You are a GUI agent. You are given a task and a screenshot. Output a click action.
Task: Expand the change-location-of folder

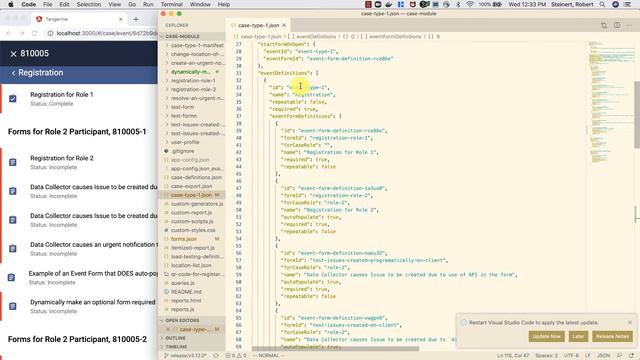tap(197, 54)
